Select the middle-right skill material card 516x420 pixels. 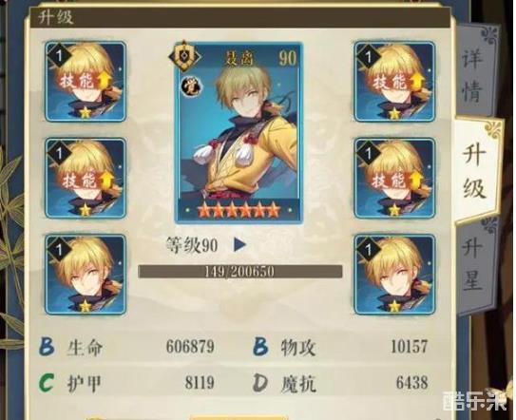coord(395,179)
